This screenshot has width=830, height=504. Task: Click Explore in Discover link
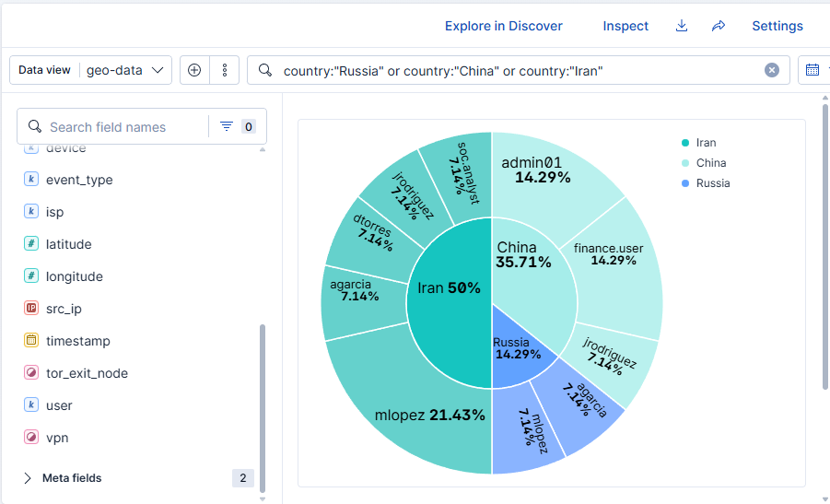[503, 26]
